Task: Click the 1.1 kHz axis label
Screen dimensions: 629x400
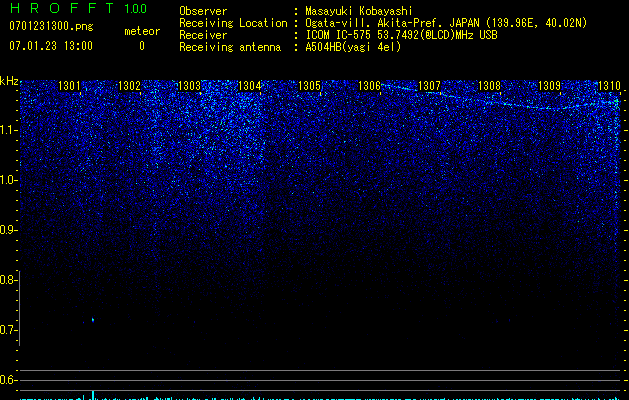Action: pyautogui.click(x=8, y=130)
